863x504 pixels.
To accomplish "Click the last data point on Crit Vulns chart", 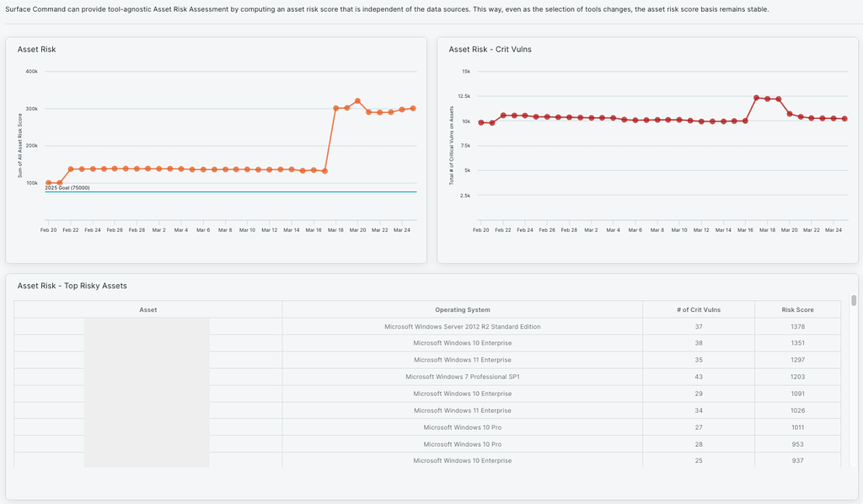I will [x=843, y=119].
